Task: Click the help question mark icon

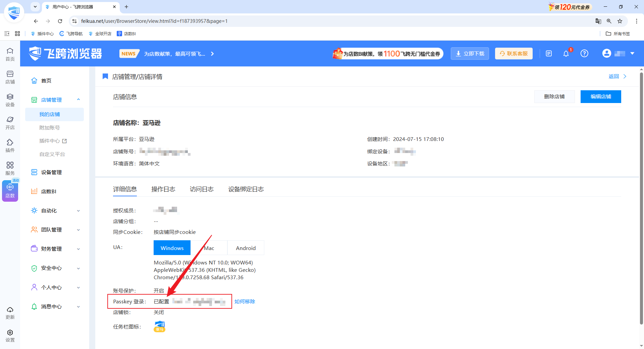Action: (x=584, y=54)
